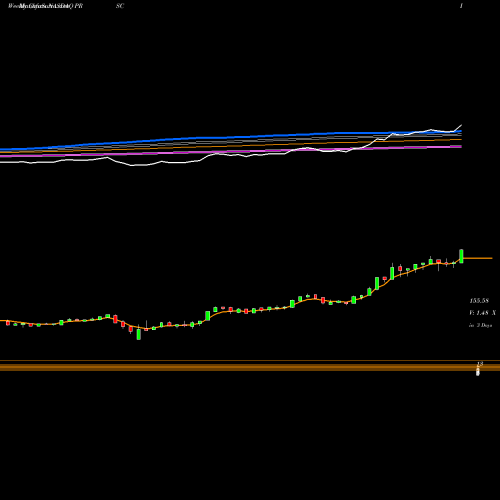This screenshot has height=500, width=500.
Task: Click the price value 155.58
Action: [x=479, y=301]
